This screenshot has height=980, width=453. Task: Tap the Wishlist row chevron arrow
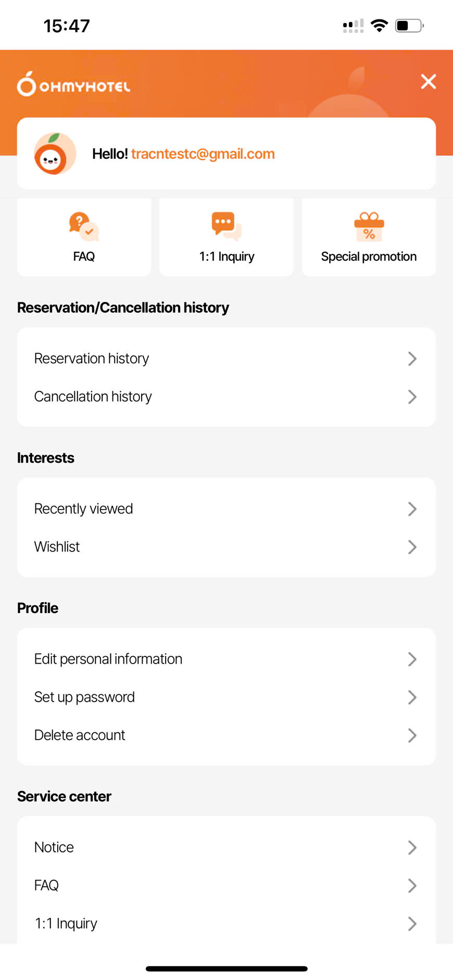tap(412, 547)
